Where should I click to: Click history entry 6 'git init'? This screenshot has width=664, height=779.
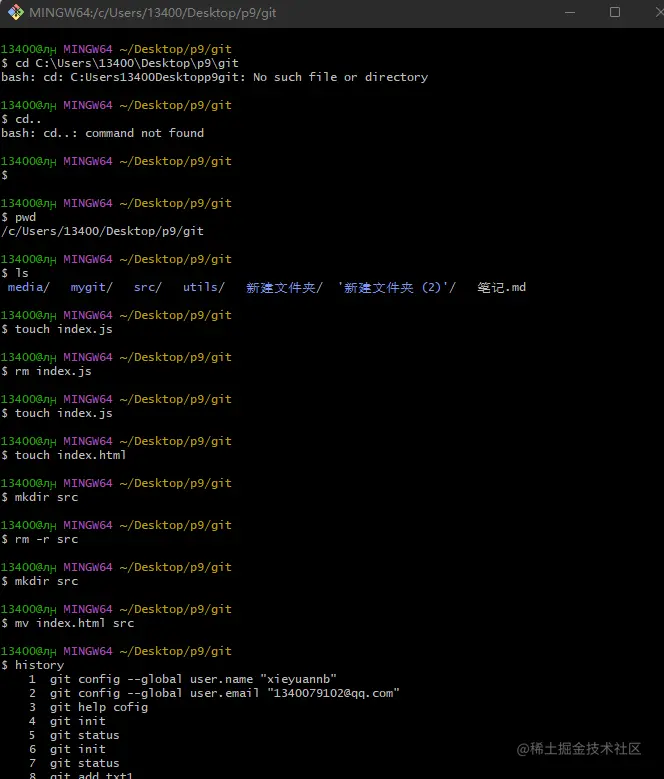tap(67, 749)
